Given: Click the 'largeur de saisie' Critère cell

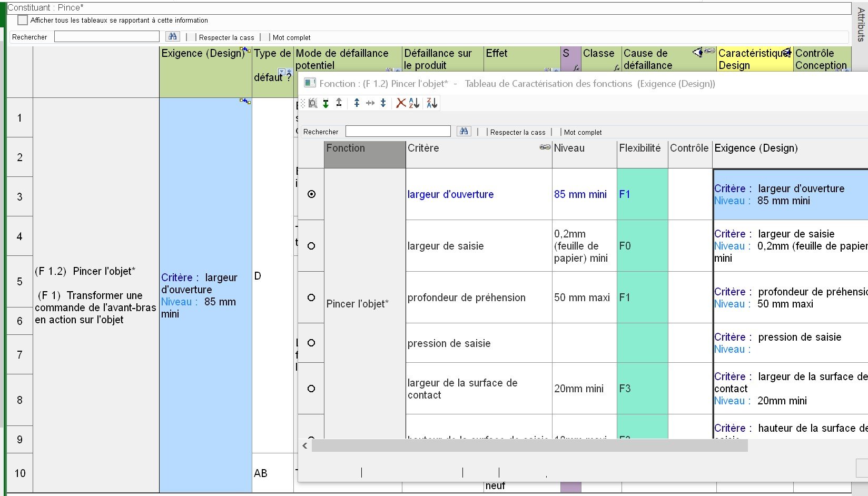Looking at the screenshot, I should (x=479, y=246).
